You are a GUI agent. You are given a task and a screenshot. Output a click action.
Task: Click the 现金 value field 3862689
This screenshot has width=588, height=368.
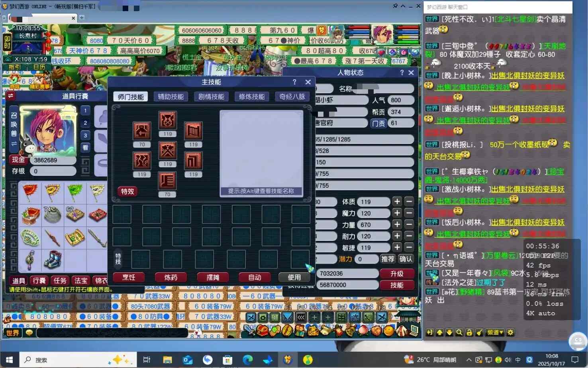point(54,160)
